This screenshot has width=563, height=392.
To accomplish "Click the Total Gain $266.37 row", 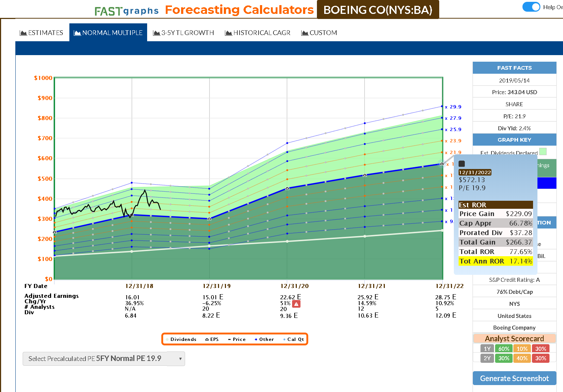I will point(496,242).
